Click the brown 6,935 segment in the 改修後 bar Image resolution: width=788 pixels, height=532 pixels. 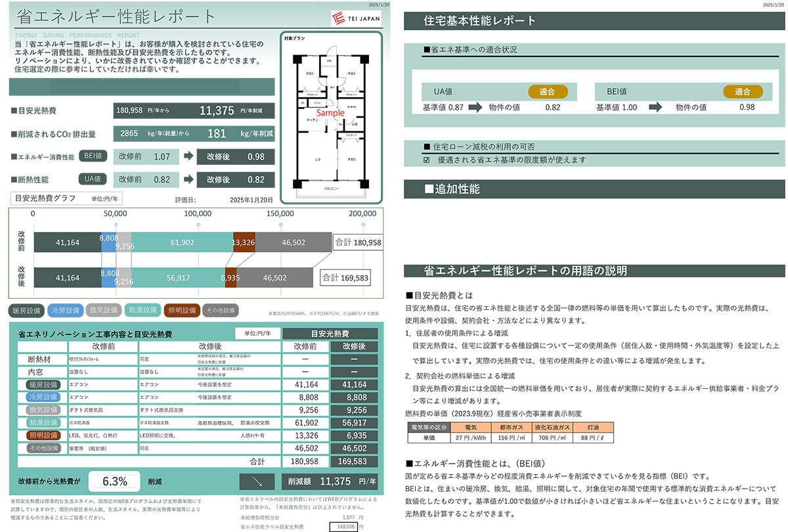(230, 278)
